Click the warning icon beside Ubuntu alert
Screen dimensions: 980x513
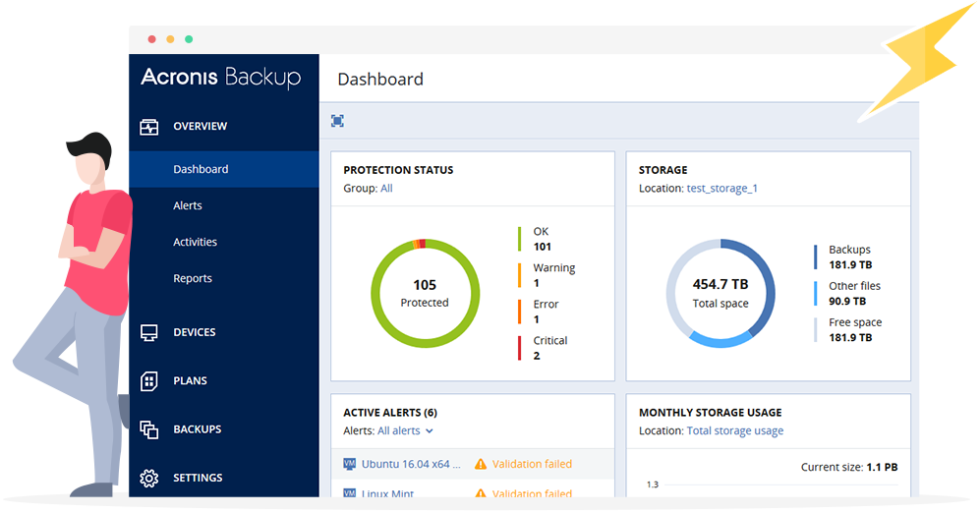(x=481, y=464)
